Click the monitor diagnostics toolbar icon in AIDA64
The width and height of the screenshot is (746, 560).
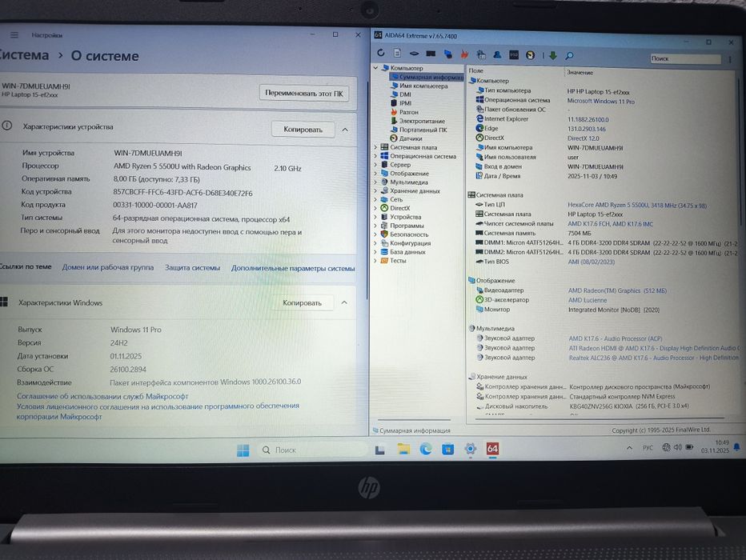click(x=447, y=54)
